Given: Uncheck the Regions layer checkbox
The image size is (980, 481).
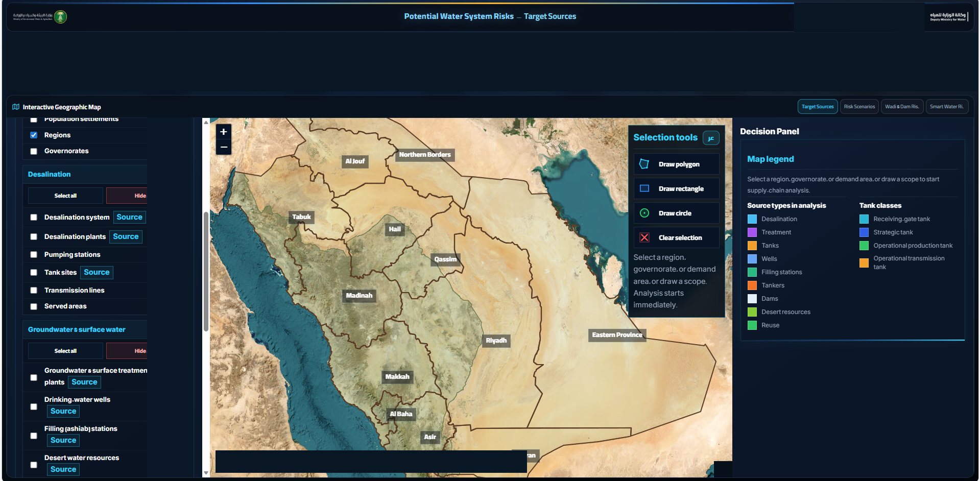Looking at the screenshot, I should (34, 135).
